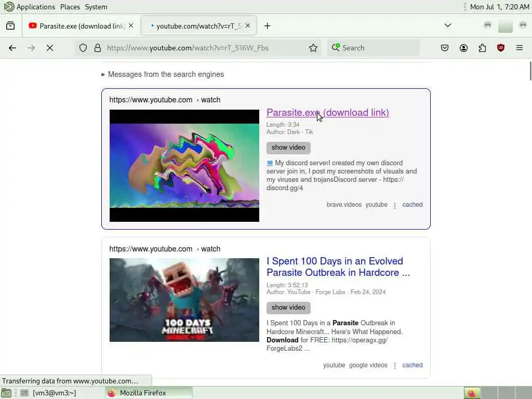This screenshot has height=399, width=532.
Task: Click the forward navigation arrow
Action: [x=31, y=48]
